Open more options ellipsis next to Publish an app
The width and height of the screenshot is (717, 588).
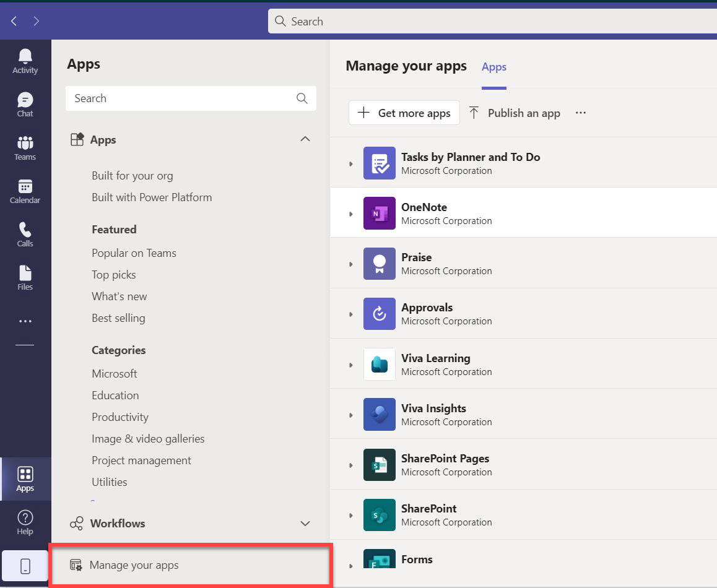tap(581, 113)
